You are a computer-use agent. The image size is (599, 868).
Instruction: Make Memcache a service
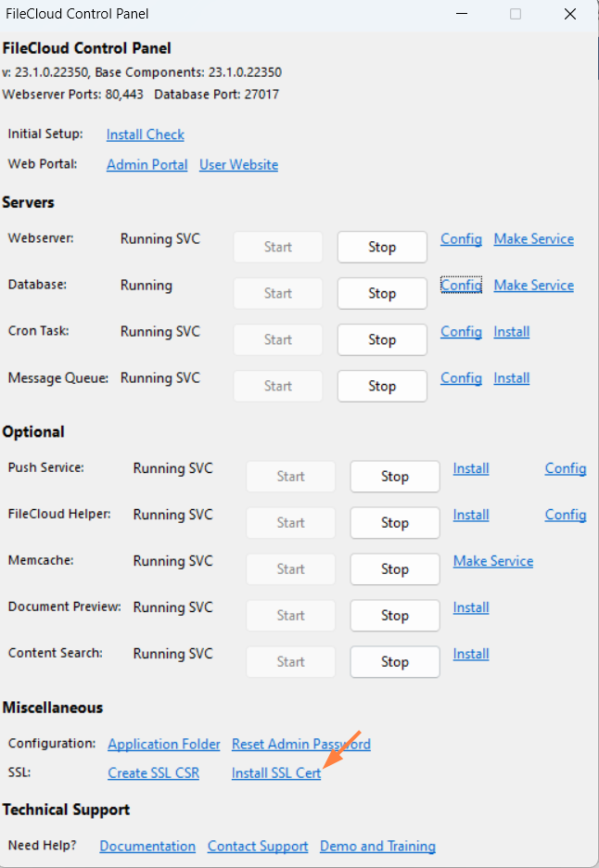click(492, 561)
